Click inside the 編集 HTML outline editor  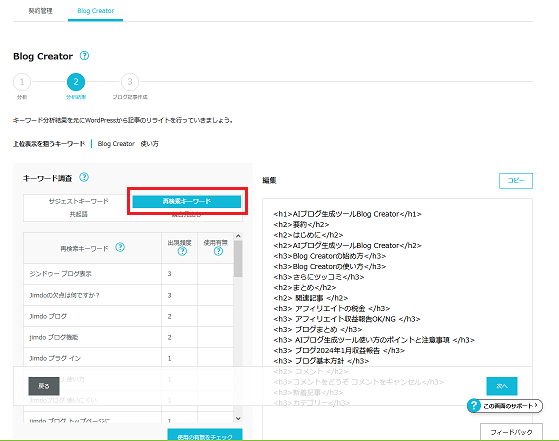(398, 303)
